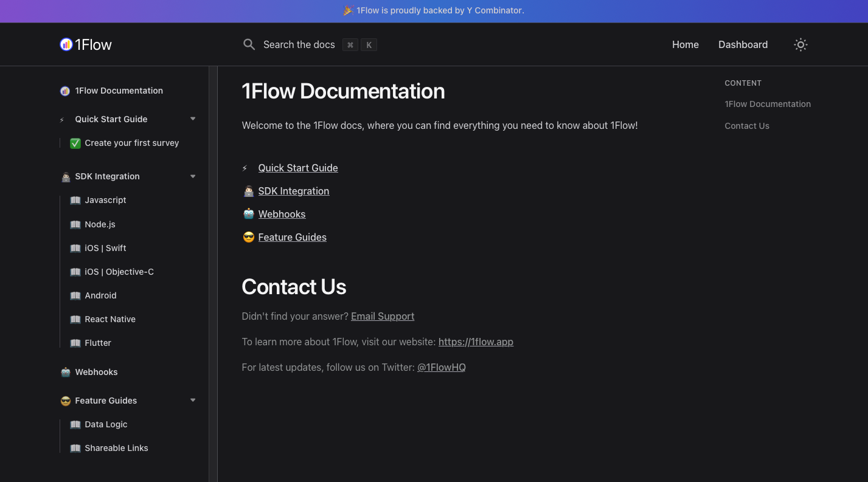This screenshot has width=868, height=482.
Task: Open Home in the top navigation
Action: click(x=686, y=44)
